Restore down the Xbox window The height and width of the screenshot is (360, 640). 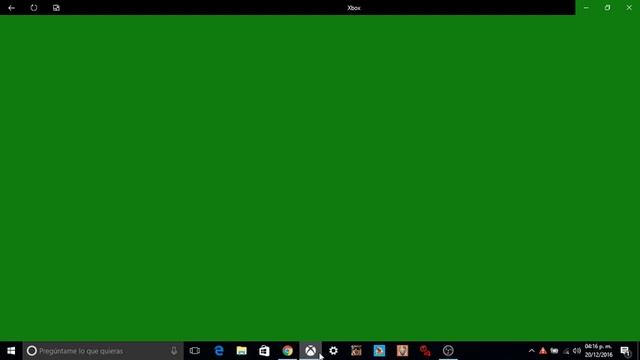pyautogui.click(x=608, y=8)
